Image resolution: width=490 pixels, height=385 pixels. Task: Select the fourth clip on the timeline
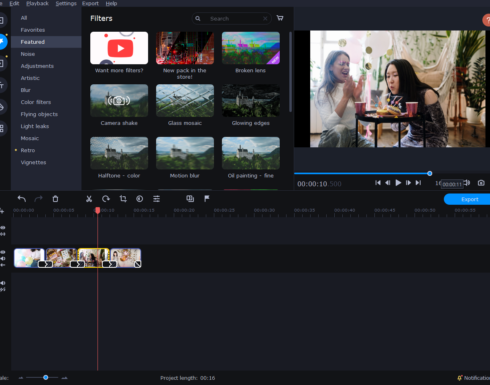(x=126, y=258)
